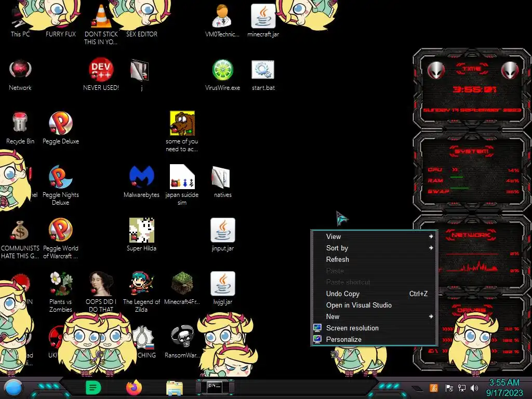Switch to the Command Prompt taskbar window

coord(215,388)
